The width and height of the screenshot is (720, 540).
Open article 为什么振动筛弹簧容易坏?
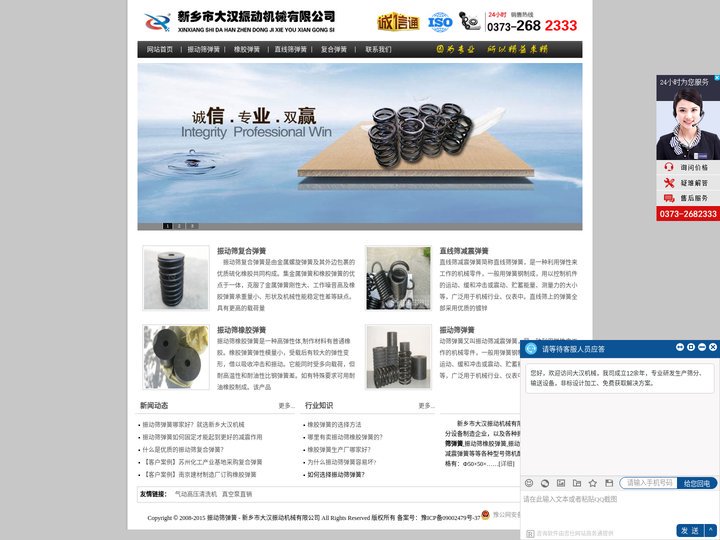342,462
